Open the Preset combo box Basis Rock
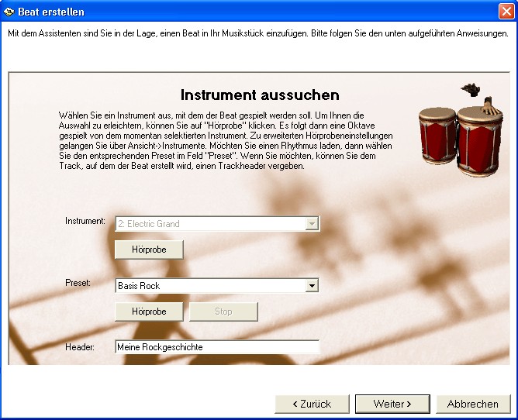 (x=217, y=286)
